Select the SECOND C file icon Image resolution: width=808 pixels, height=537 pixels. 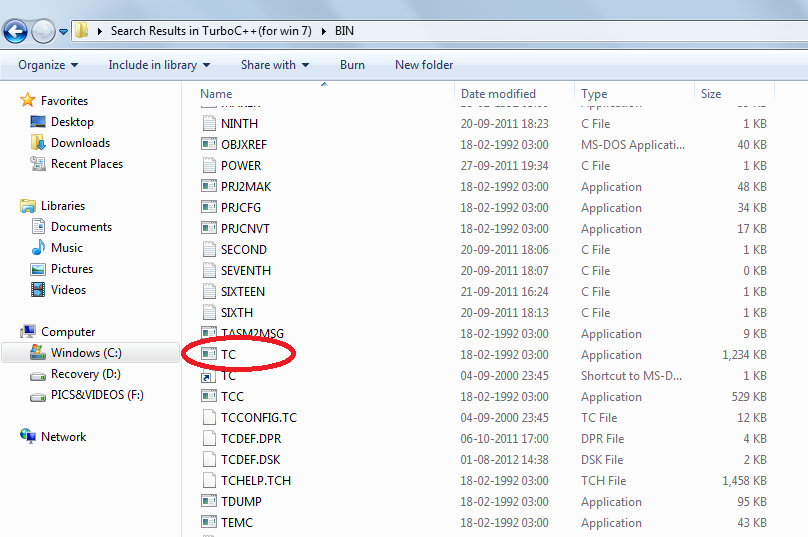209,249
